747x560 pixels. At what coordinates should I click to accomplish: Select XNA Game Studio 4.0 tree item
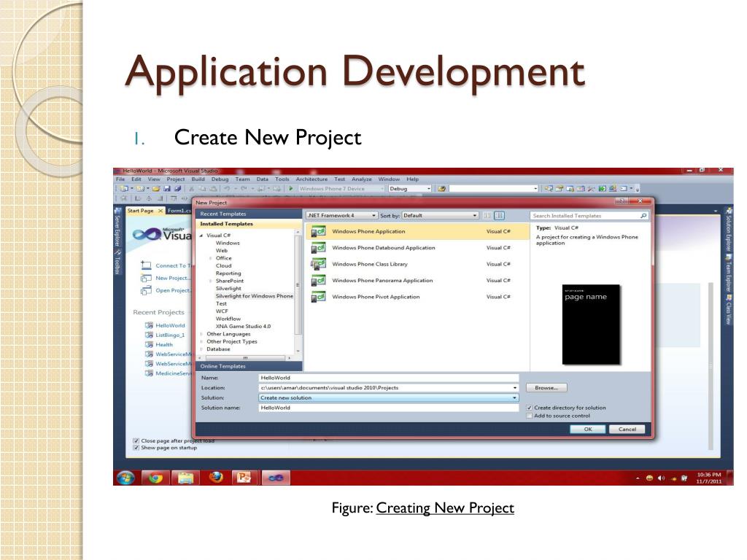pyautogui.click(x=243, y=326)
